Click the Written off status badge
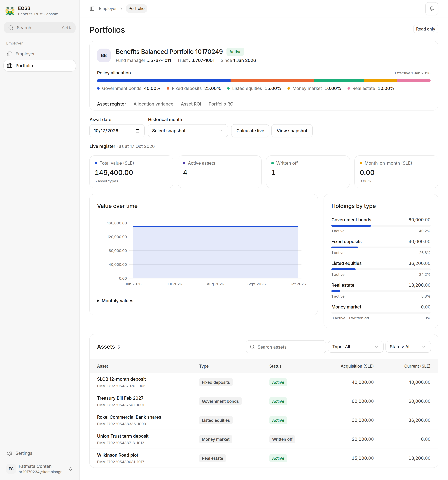448x480 pixels. pyautogui.click(x=282, y=439)
